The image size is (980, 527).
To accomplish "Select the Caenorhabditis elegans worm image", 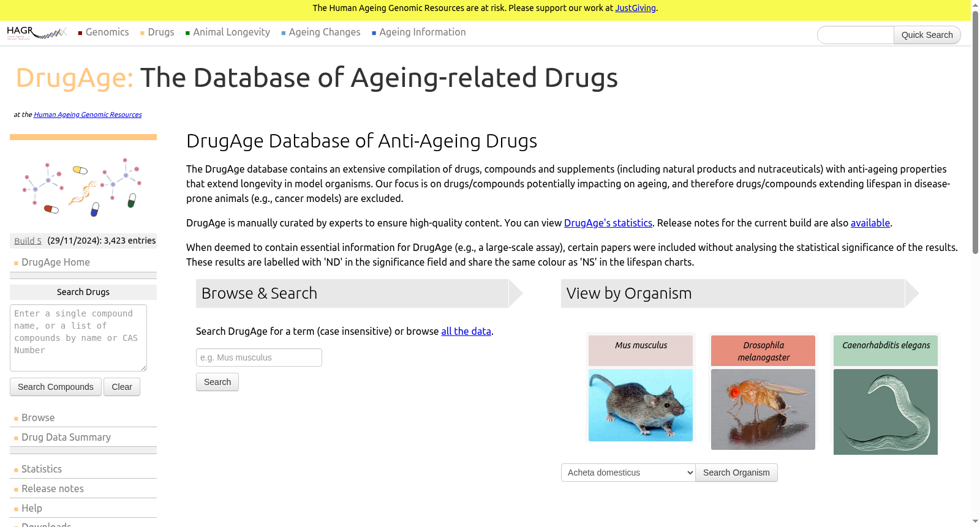I will coord(886,412).
